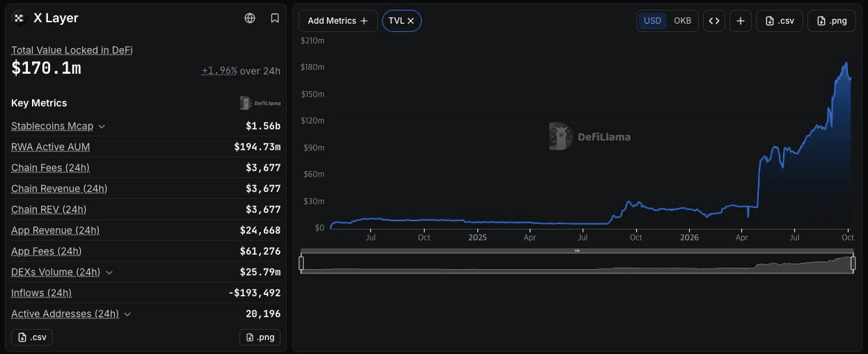Screen dimensions: 868x354
Task: Switch chart currency to OKB
Action: 683,21
